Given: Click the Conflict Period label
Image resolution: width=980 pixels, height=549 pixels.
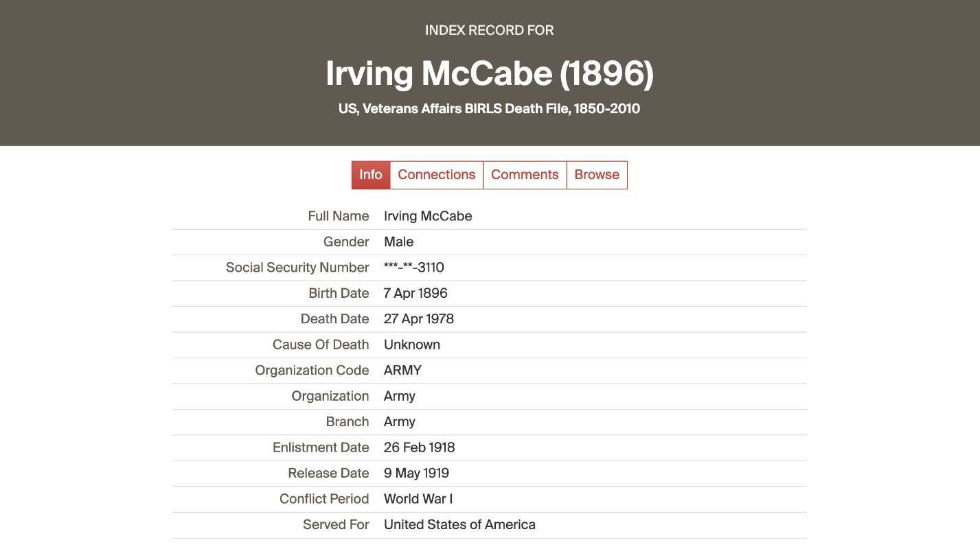Looking at the screenshot, I should (324, 499).
